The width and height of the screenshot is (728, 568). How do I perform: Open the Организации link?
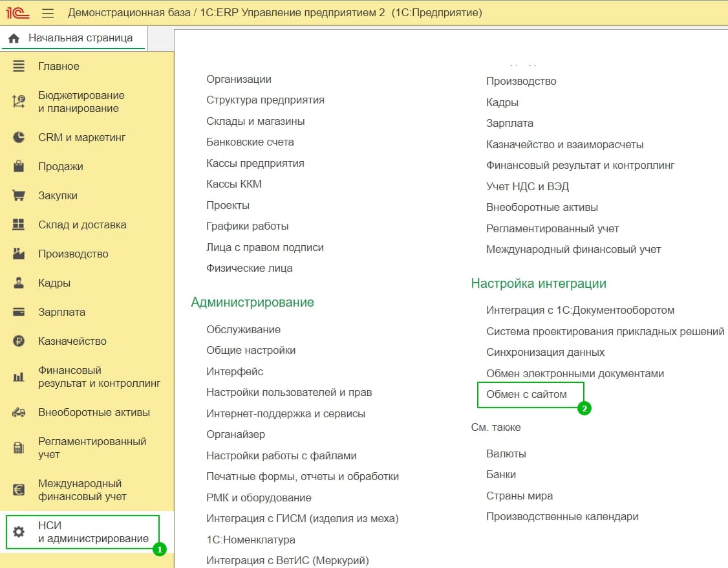[239, 79]
